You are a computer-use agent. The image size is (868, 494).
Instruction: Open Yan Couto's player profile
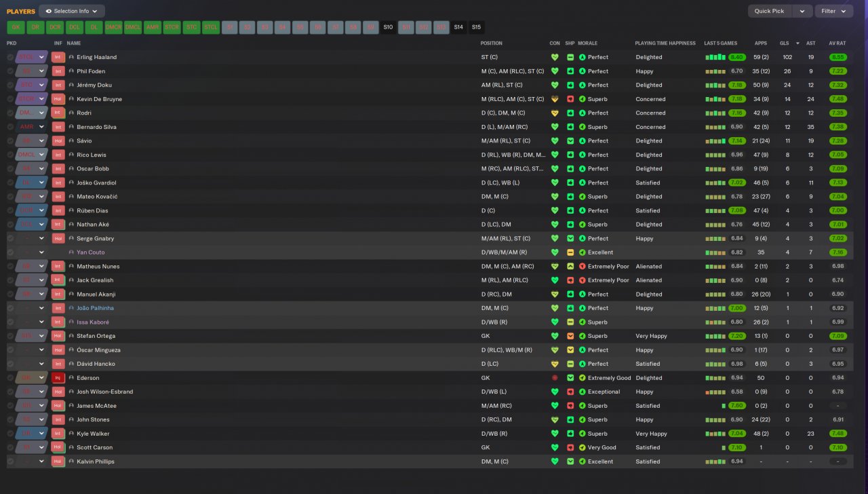point(91,252)
